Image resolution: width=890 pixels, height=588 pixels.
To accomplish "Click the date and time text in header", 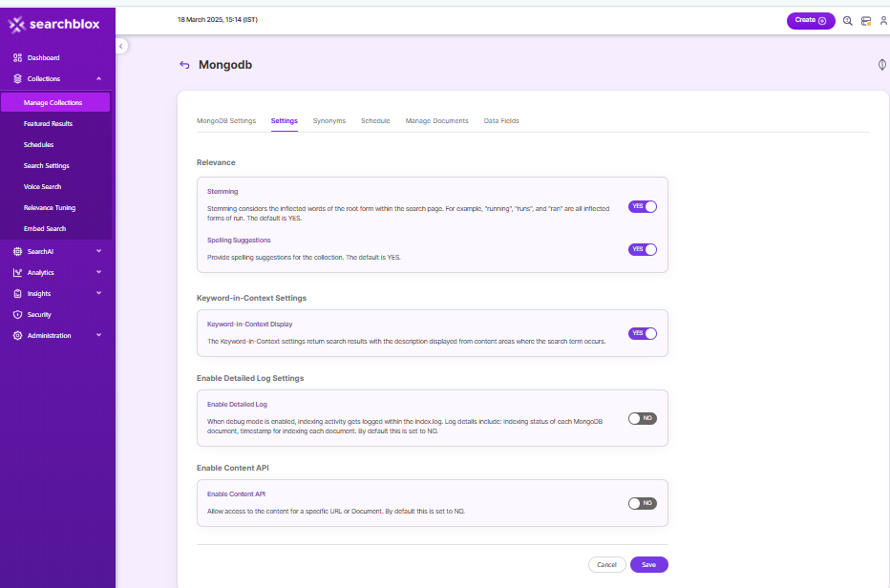I will pyautogui.click(x=218, y=19).
